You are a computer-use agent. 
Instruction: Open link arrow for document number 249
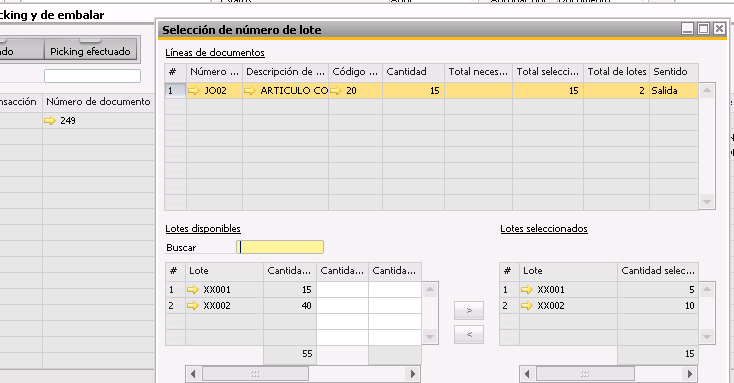point(50,120)
